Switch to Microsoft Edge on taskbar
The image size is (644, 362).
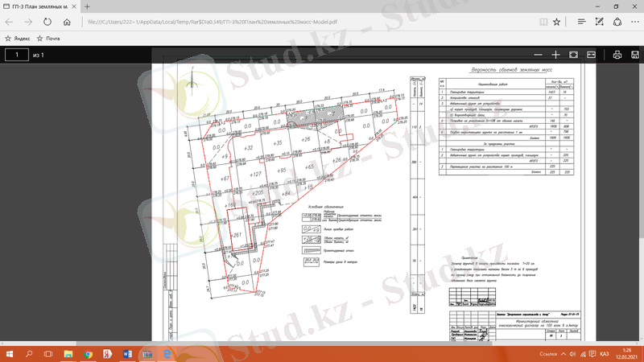click(167, 354)
